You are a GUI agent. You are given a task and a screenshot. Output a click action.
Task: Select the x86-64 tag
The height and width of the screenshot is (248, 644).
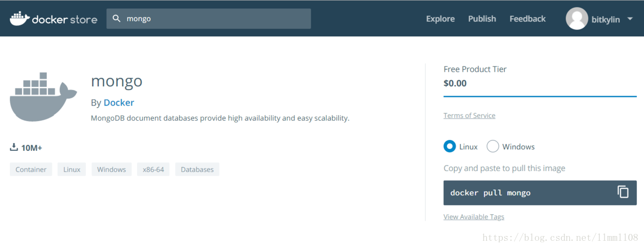click(153, 169)
